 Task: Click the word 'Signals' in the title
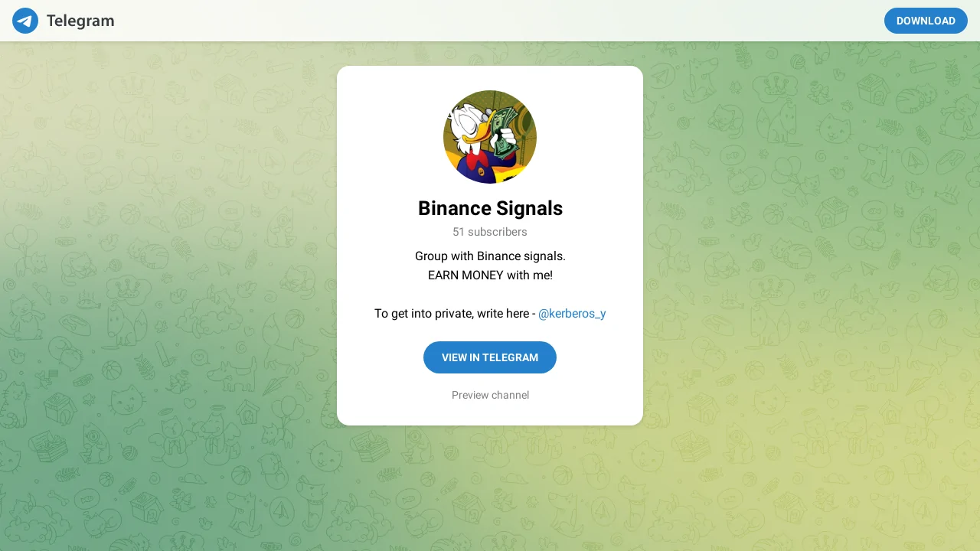pyautogui.click(x=529, y=208)
